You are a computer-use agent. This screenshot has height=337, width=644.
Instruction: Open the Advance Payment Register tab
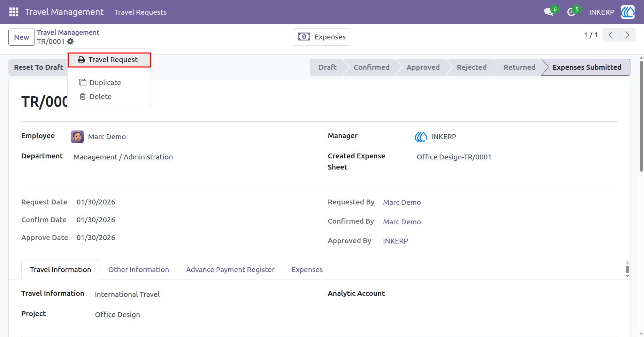230,269
